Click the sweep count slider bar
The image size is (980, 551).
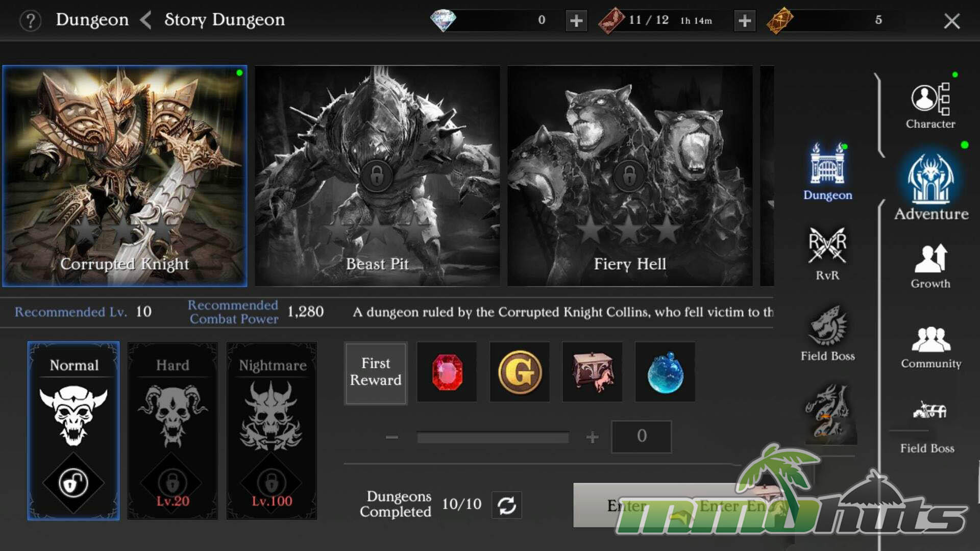493,437
